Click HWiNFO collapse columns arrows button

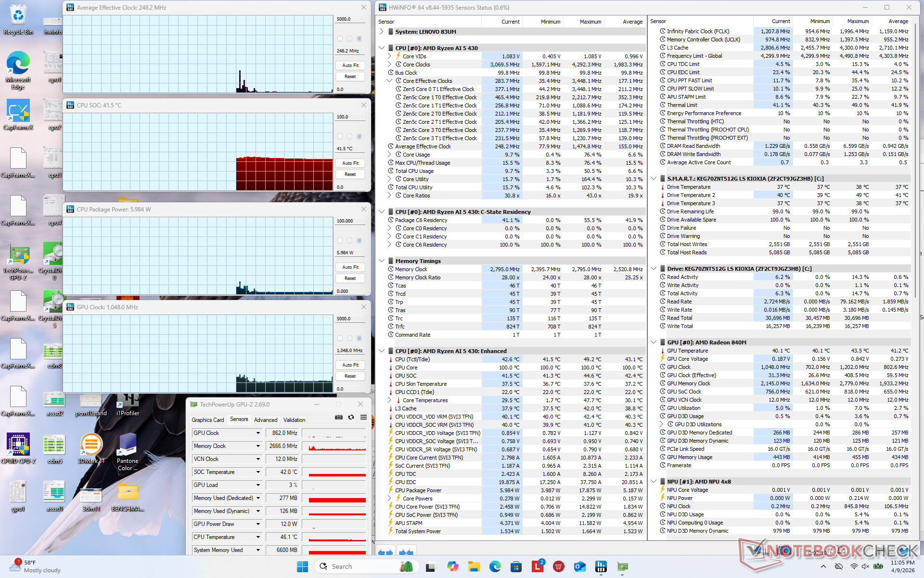(x=406, y=552)
